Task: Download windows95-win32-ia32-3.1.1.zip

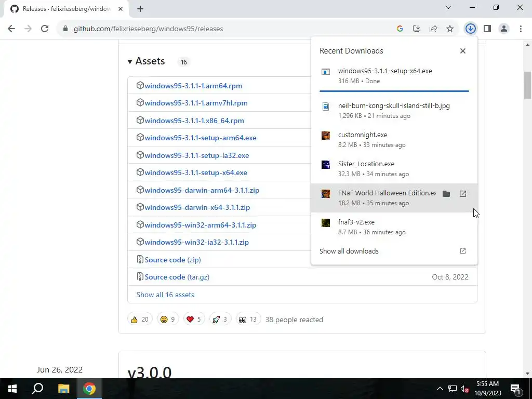Action: click(x=196, y=242)
